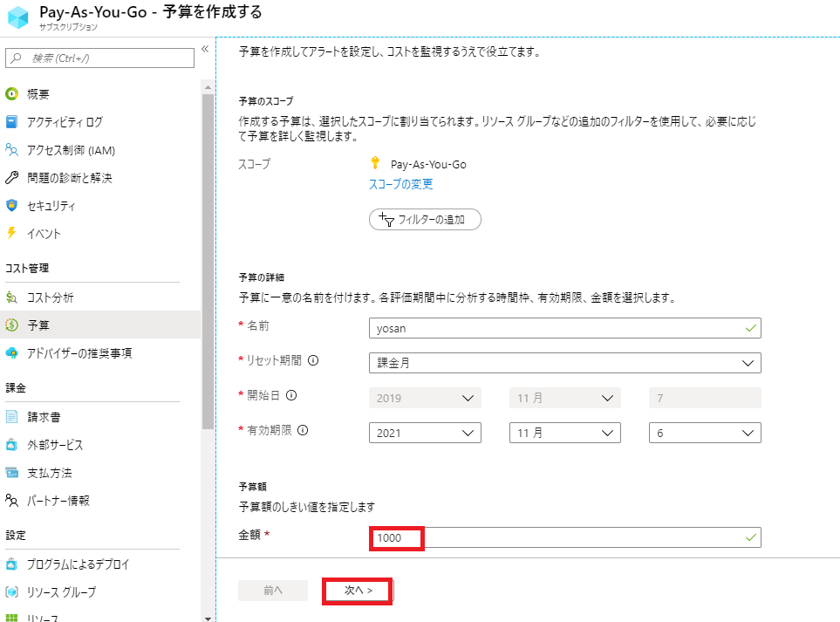This screenshot has height=622, width=840.
Task: Click the search magnifier icon
Action: (x=17, y=58)
